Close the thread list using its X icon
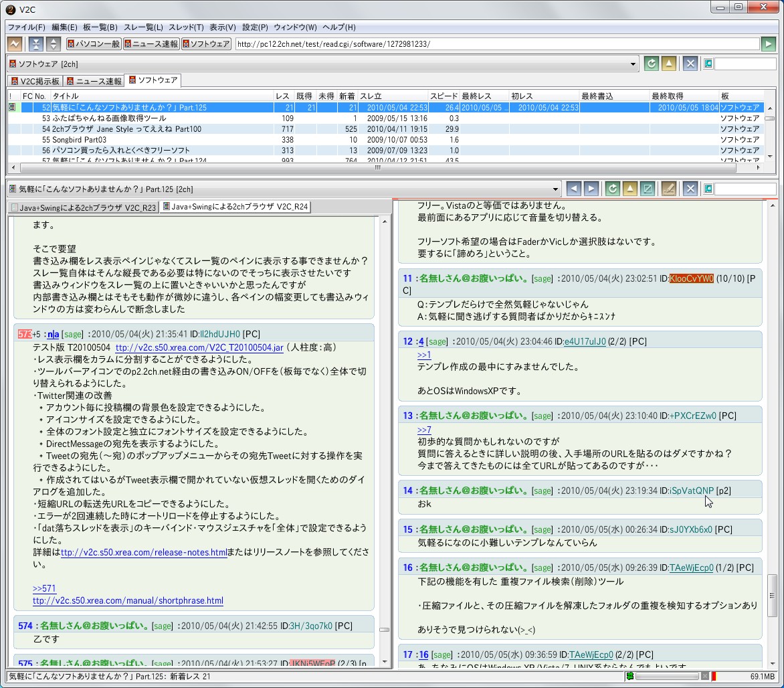 (x=690, y=64)
